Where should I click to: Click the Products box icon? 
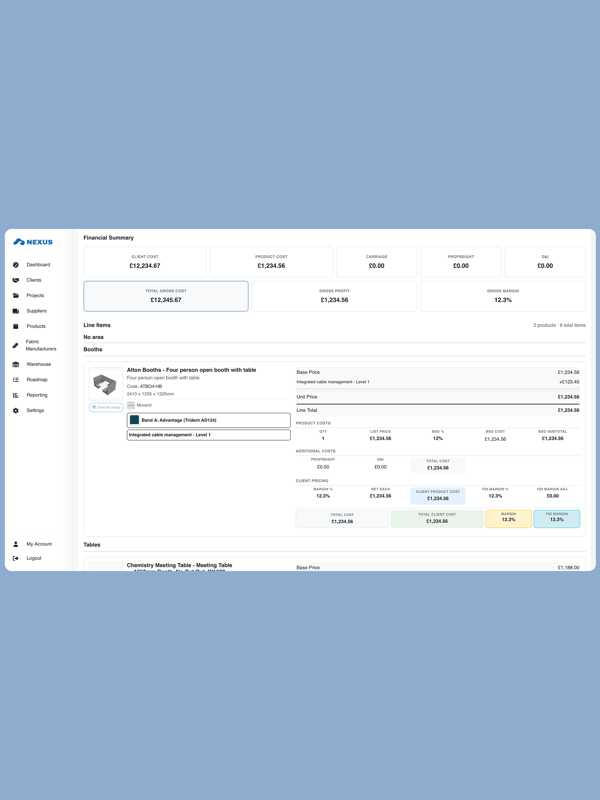tap(16, 326)
